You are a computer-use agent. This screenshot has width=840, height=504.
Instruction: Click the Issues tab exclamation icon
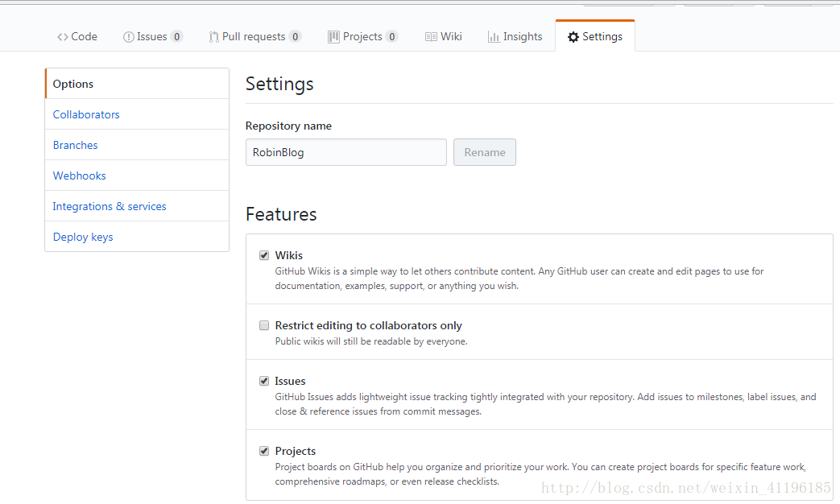(129, 37)
